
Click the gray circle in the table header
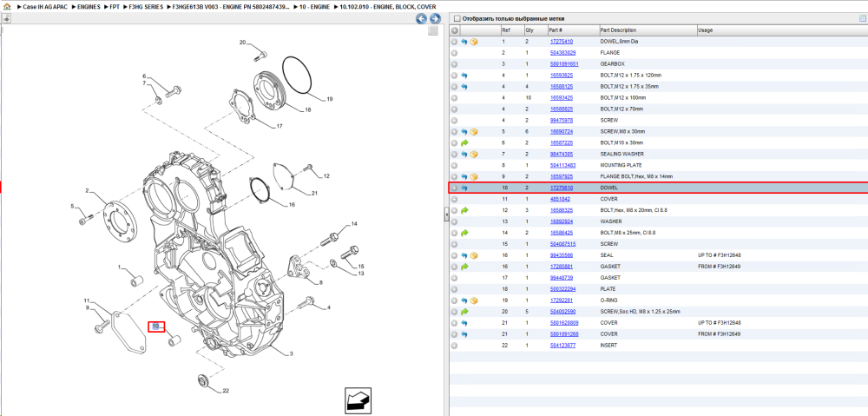(455, 30)
